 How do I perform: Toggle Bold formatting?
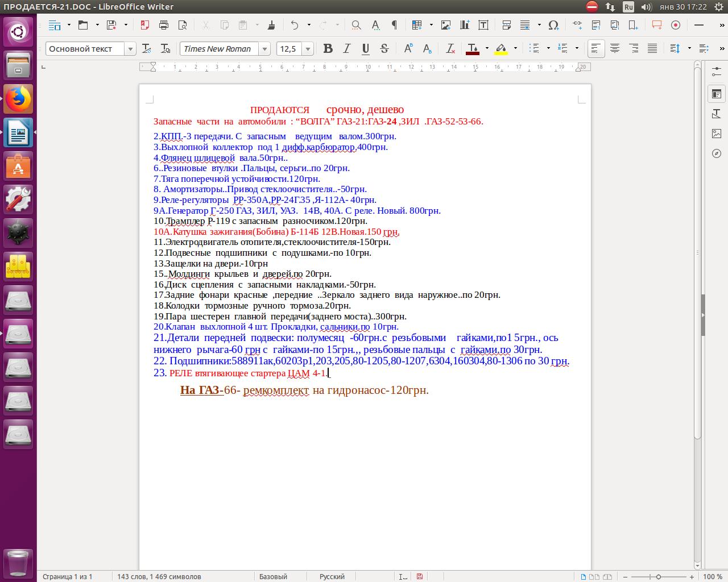[328, 49]
